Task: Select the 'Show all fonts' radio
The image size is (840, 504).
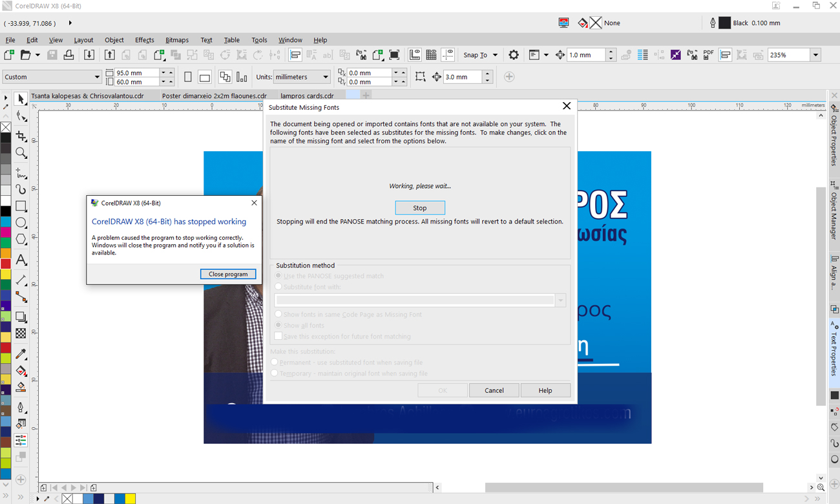Action: point(278,326)
